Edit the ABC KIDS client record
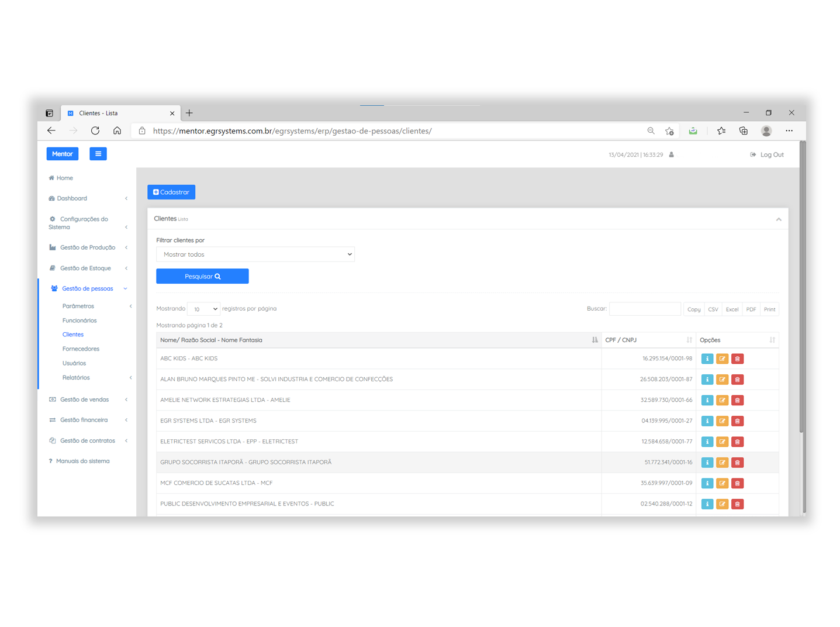 click(722, 359)
